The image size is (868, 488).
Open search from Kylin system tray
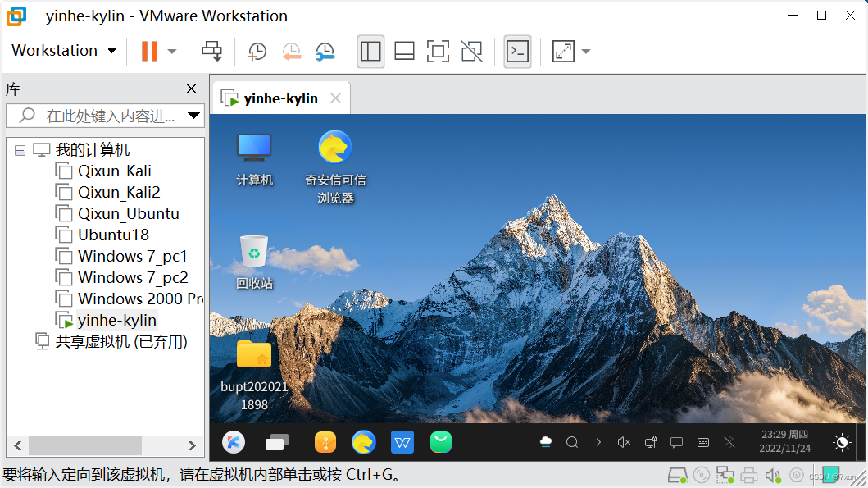coord(572,442)
